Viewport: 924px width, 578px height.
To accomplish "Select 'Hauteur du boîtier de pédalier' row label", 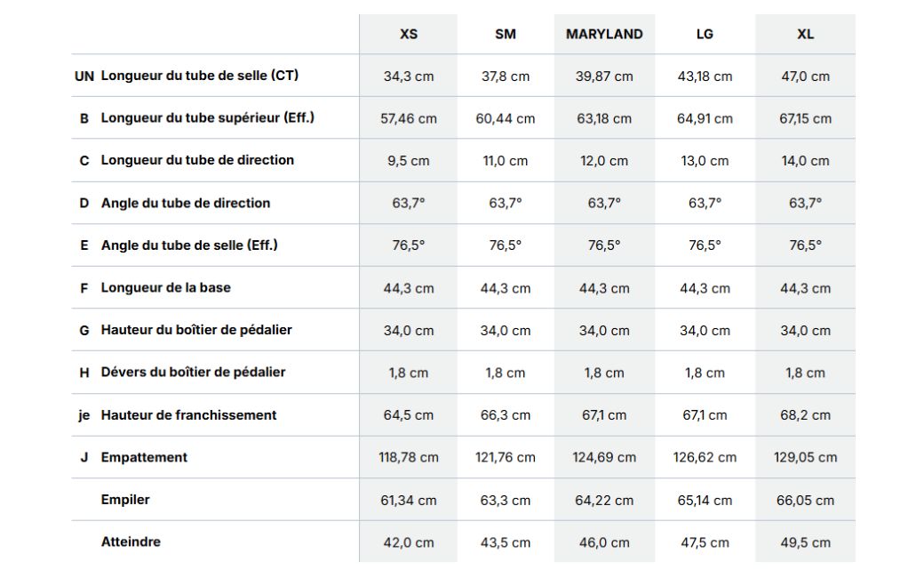I will [196, 330].
